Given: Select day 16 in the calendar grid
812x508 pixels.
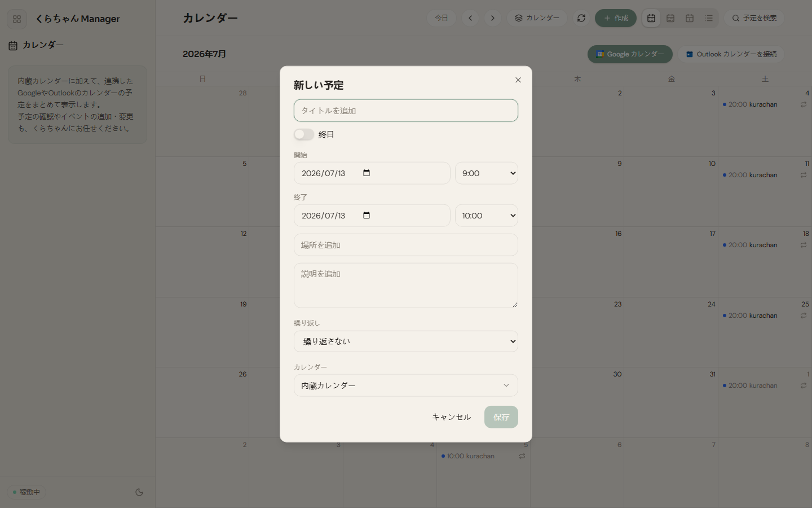Looking at the screenshot, I should tap(618, 234).
